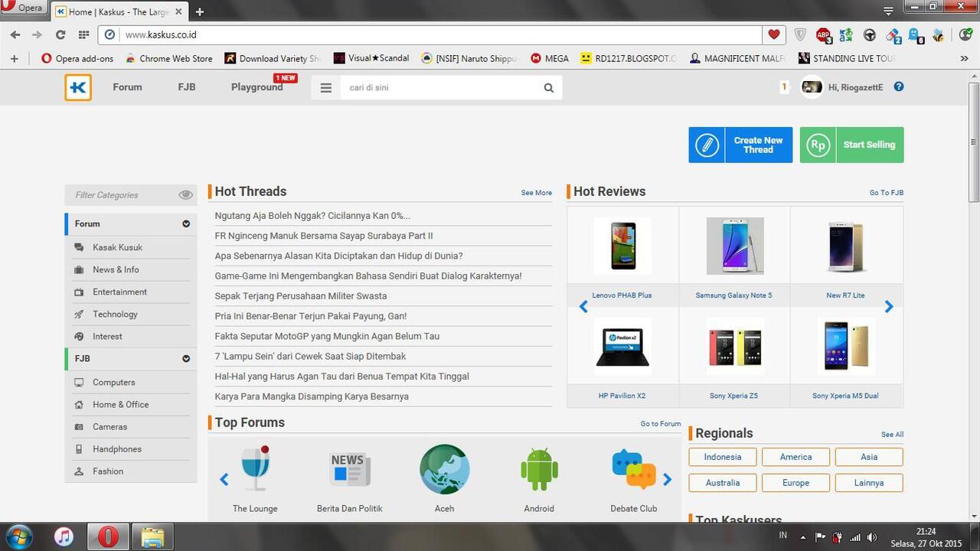The height and width of the screenshot is (551, 980).
Task: Open the Speed Dial grid icon
Action: click(x=83, y=34)
